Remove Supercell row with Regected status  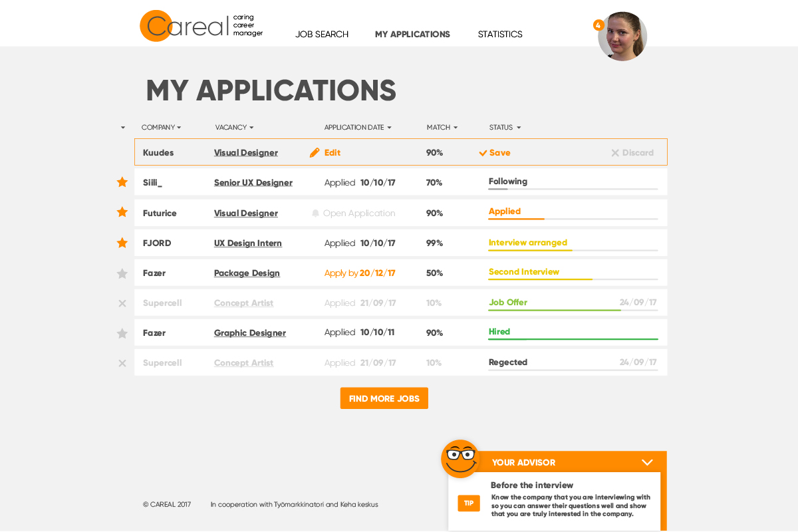click(x=122, y=363)
